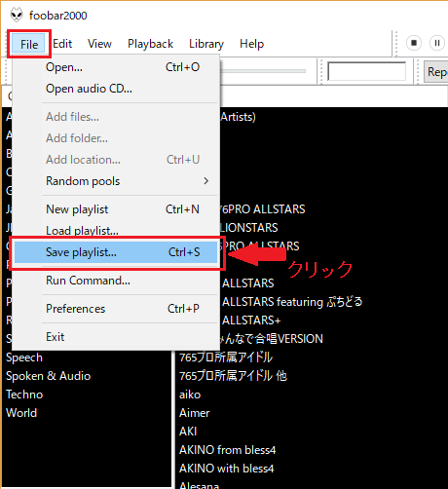Choose Open... from the File menu
The width and height of the screenshot is (448, 489).
(x=116, y=67)
